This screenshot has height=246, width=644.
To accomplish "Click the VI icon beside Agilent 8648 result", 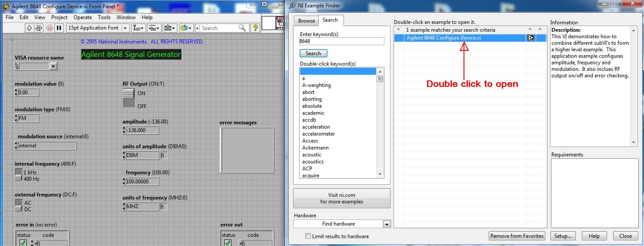I will 531,38.
